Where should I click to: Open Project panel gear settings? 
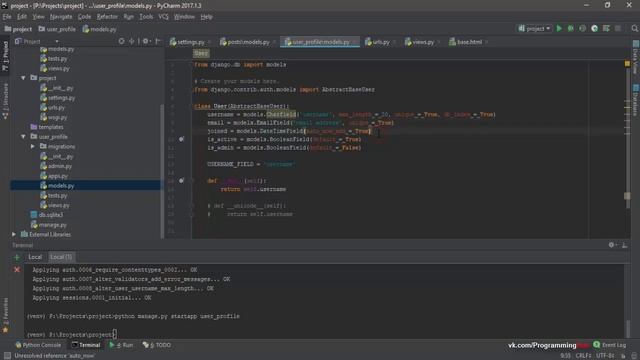click(x=146, y=41)
